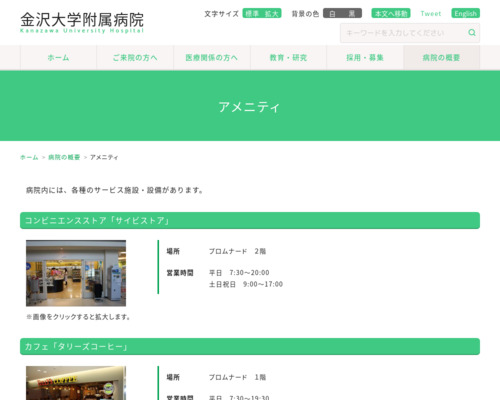This screenshot has width=500, height=400.
Task: Click the アメニティ page title
Action: click(249, 107)
